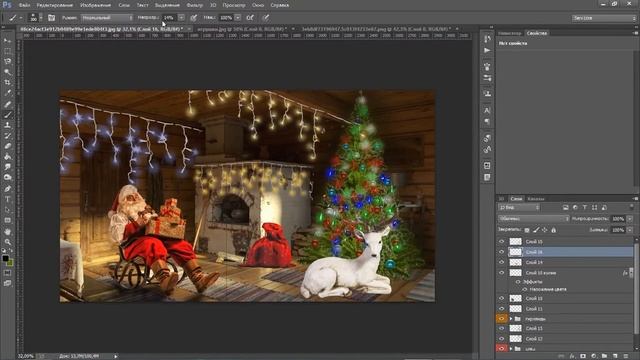Click the background color swatch
Viewport: 640px width, 360px height.
point(10,262)
